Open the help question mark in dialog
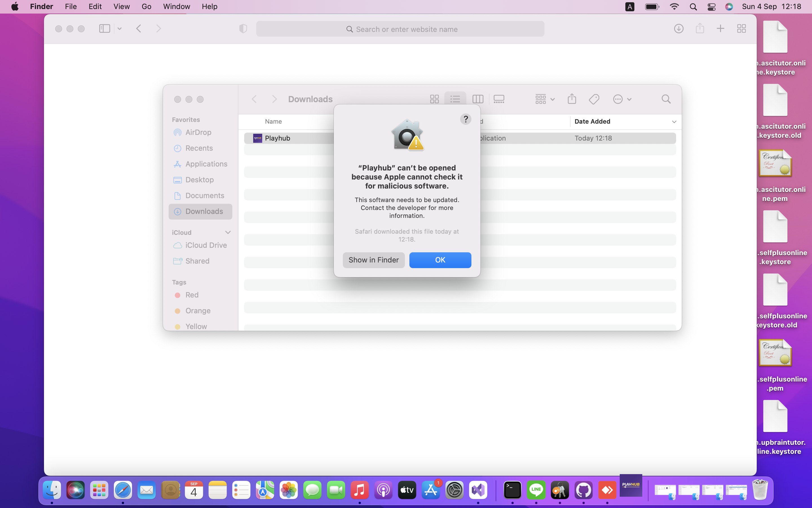The height and width of the screenshot is (508, 812). click(x=465, y=119)
